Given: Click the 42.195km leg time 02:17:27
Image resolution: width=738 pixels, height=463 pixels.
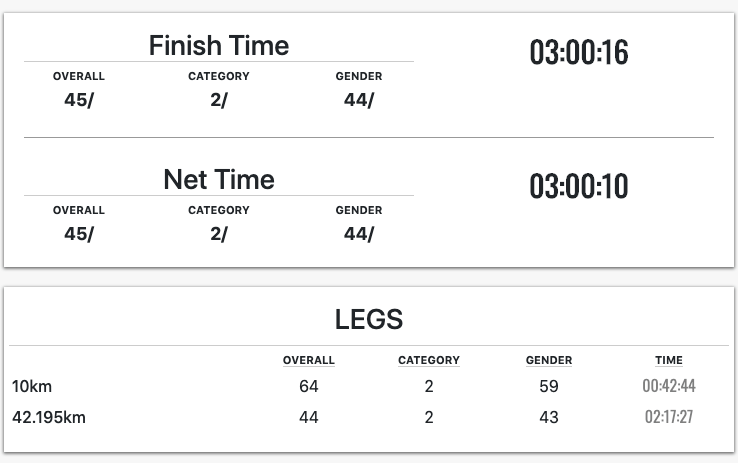Looking at the screenshot, I should point(669,417).
